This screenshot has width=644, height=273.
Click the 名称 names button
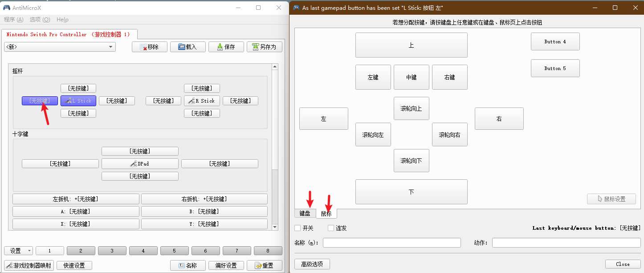tap(188, 265)
